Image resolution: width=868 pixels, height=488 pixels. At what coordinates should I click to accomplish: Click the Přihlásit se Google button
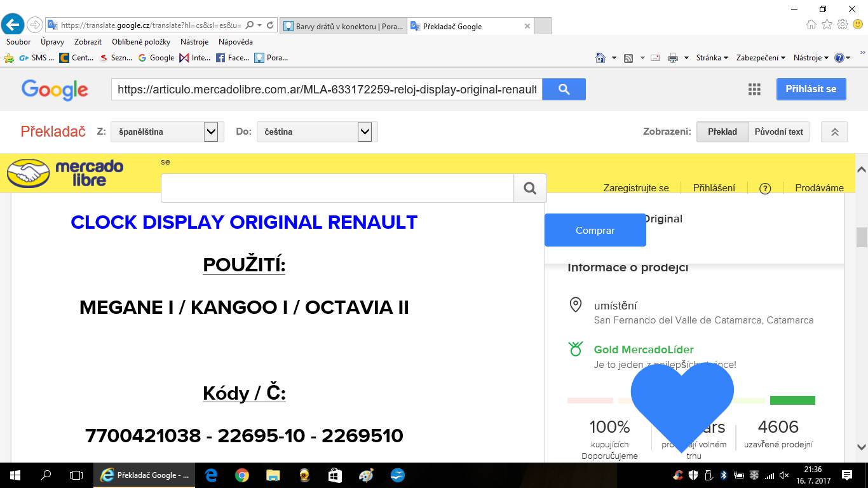tap(811, 89)
